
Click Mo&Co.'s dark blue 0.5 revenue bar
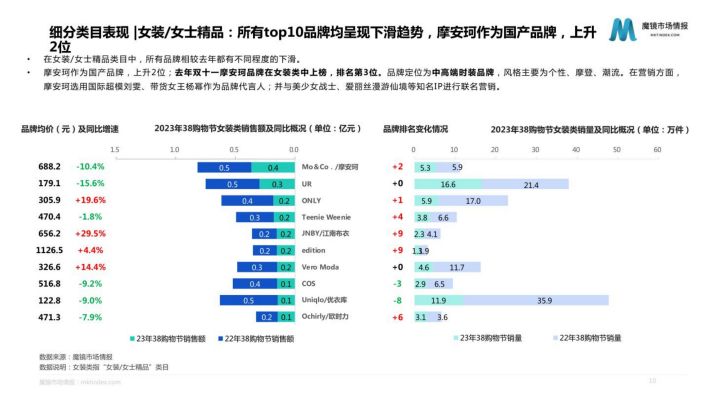[224, 168]
